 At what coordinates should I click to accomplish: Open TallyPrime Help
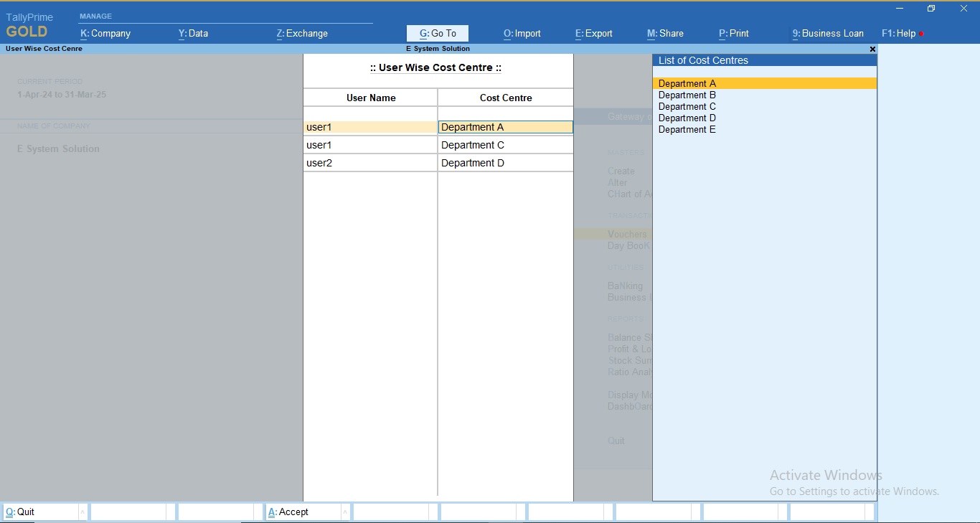coord(899,33)
